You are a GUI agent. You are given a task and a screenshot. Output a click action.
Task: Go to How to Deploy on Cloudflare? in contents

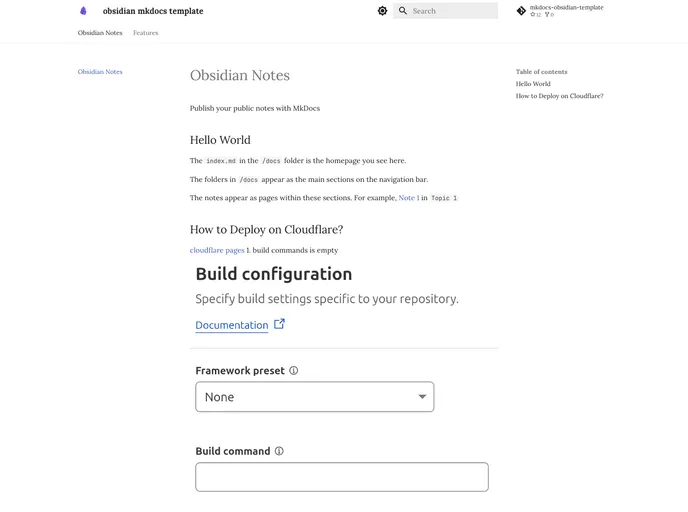559,96
